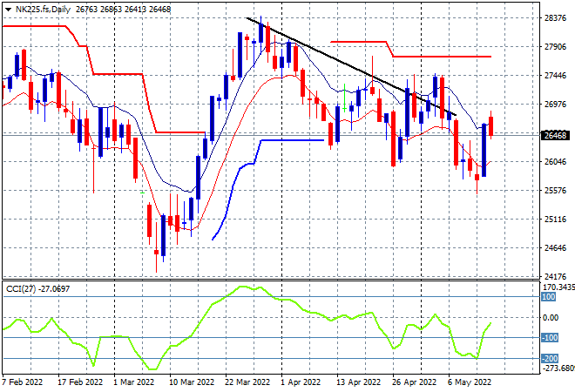The image size is (575, 392).
Task: Click the 24646 price axis label
Action: [555, 248]
